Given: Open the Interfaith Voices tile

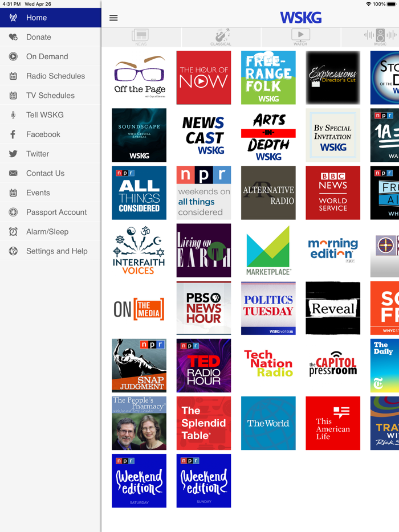Looking at the screenshot, I should click(139, 251).
